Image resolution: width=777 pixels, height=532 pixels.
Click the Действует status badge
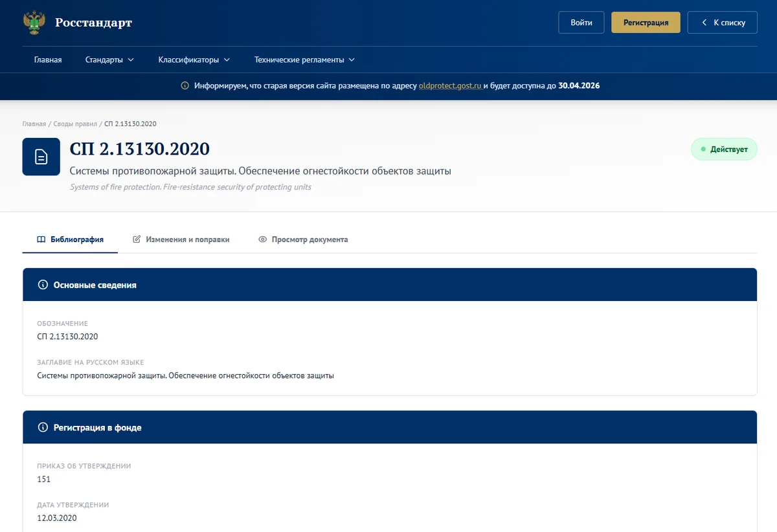(x=724, y=149)
